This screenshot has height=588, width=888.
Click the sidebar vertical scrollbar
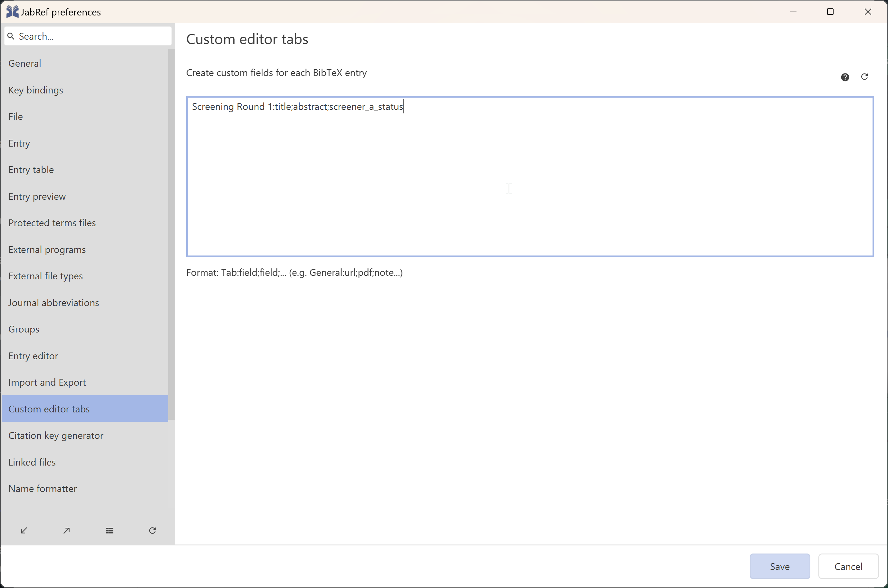point(171,234)
